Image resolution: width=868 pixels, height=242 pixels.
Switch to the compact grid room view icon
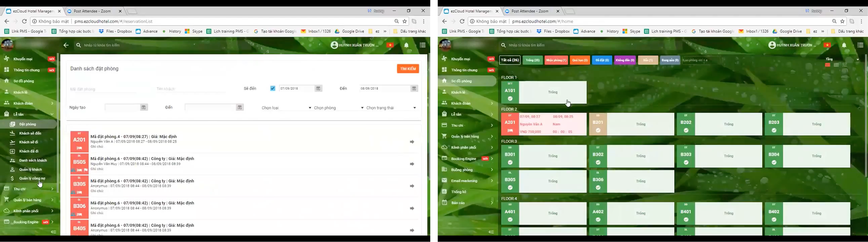pos(836,65)
